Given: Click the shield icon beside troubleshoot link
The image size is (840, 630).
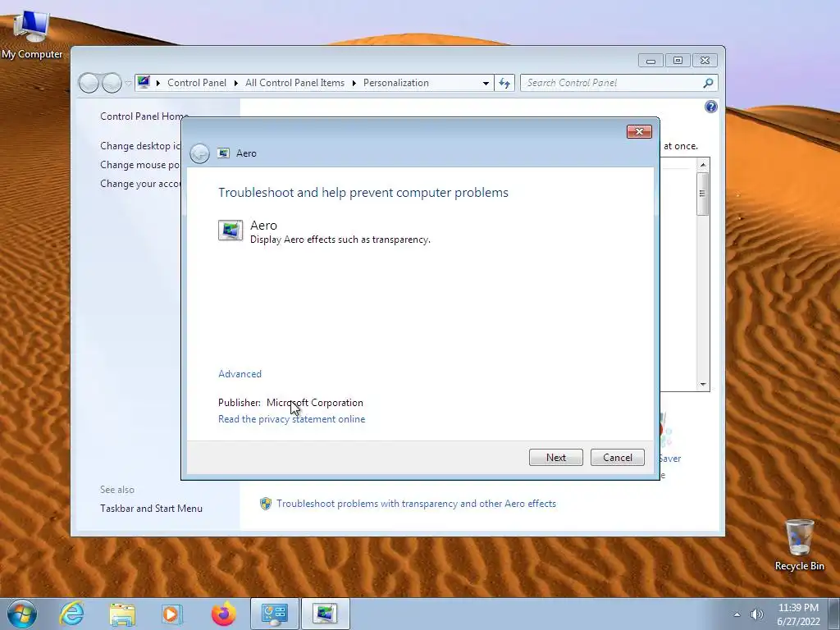Looking at the screenshot, I should coord(265,504).
